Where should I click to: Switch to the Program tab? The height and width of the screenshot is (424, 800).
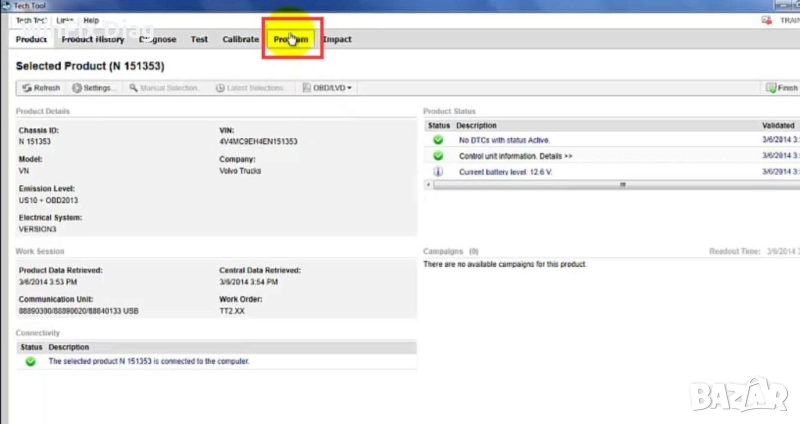[x=291, y=39]
